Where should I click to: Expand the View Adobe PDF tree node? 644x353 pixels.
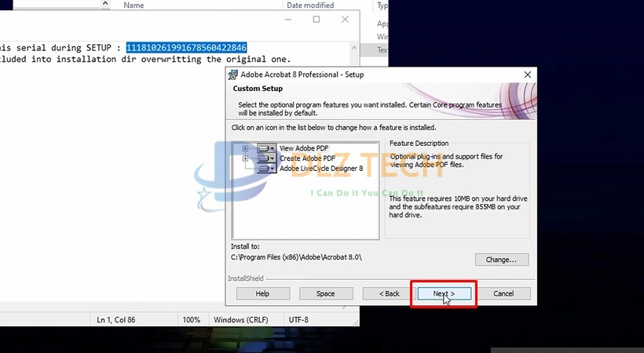point(246,147)
